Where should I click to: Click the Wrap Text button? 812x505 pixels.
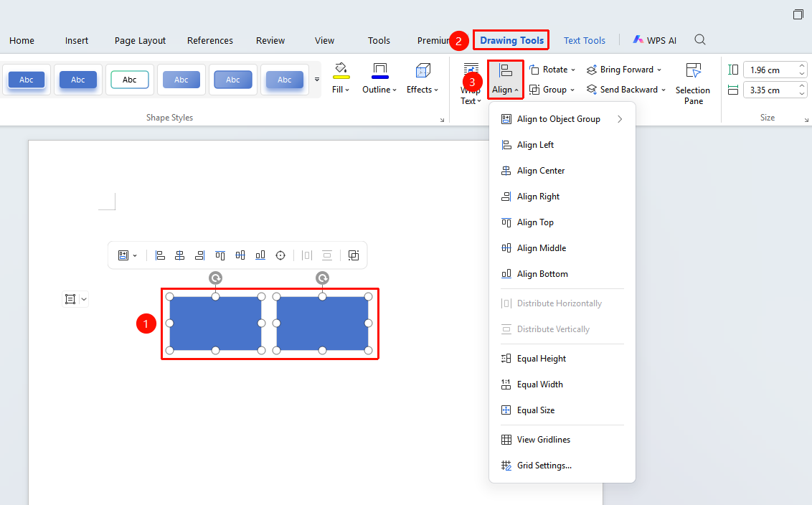[x=471, y=84]
